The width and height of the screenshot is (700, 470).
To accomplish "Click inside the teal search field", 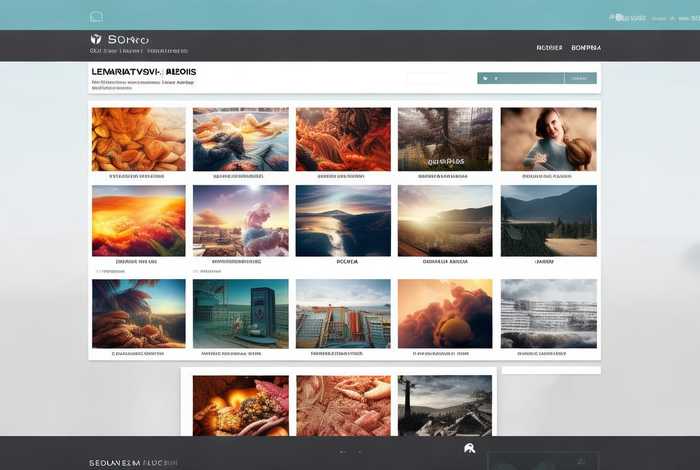I will point(540,78).
